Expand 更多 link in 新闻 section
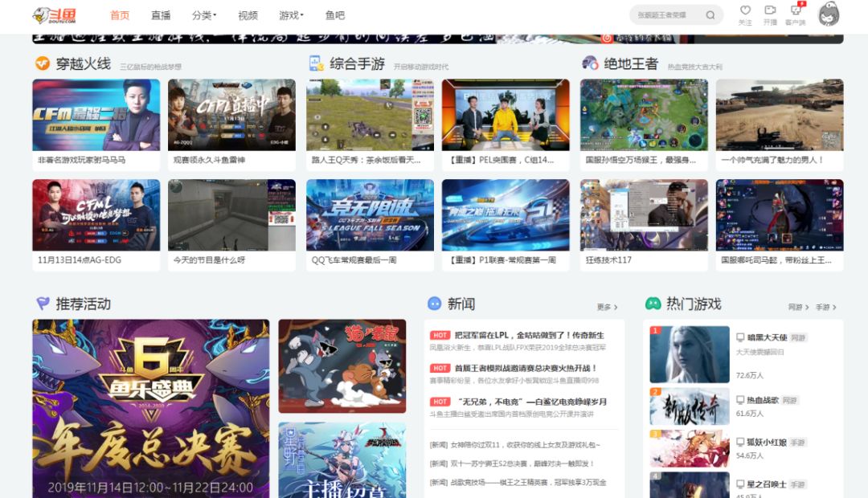 click(x=608, y=307)
